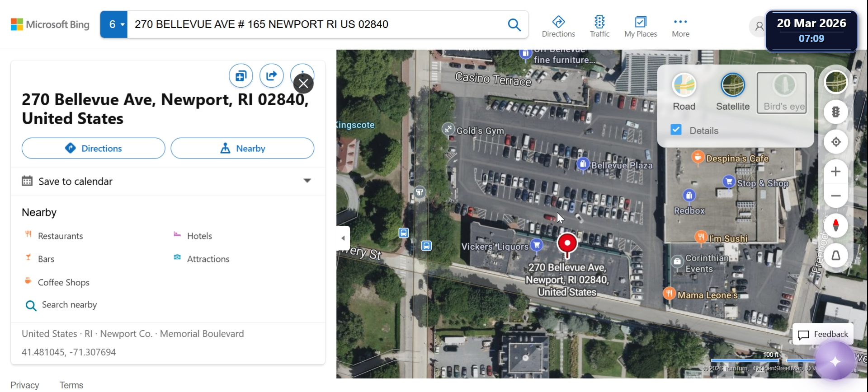This screenshot has width=868, height=392.
Task: Select Bird's eye view thumbnail
Action: point(784,93)
